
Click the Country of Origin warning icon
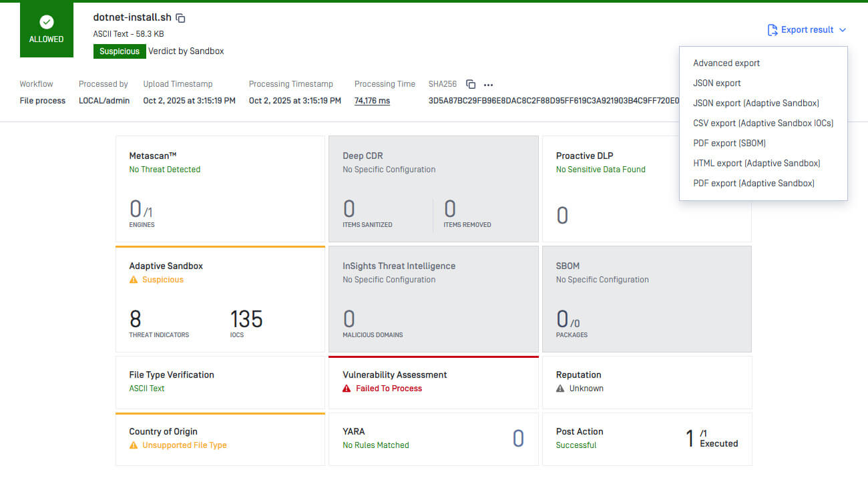[134, 445]
